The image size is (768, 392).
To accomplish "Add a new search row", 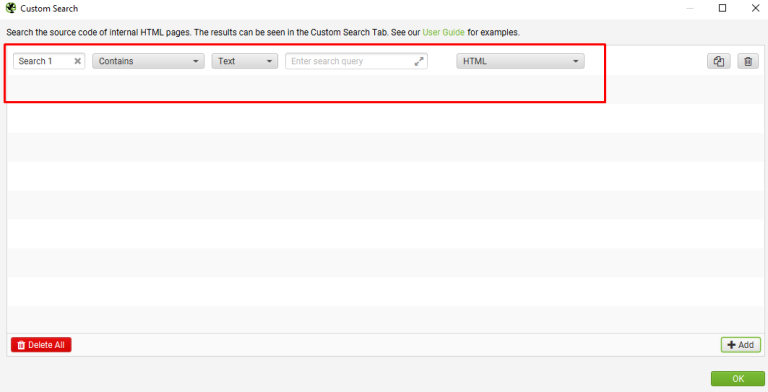I will (741, 345).
